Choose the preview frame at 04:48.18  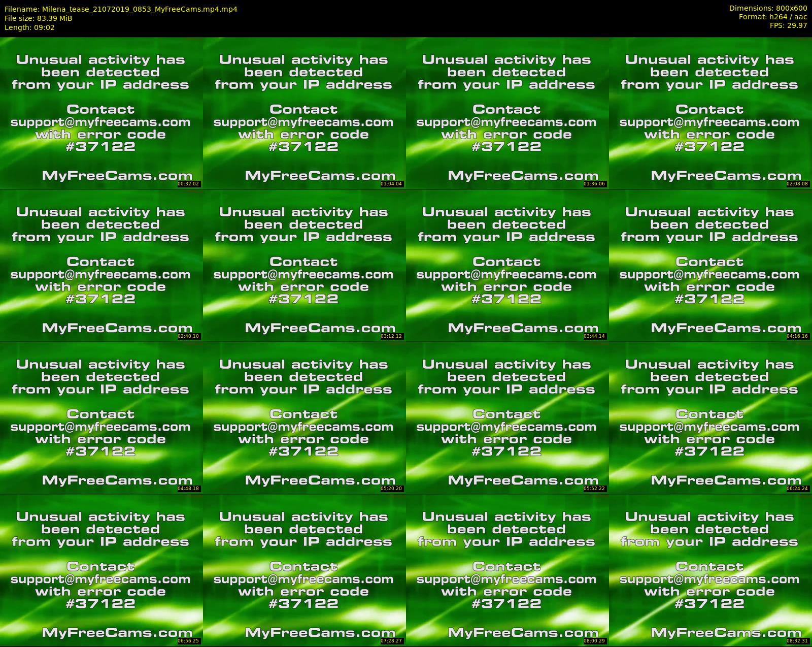pyautogui.click(x=101, y=417)
